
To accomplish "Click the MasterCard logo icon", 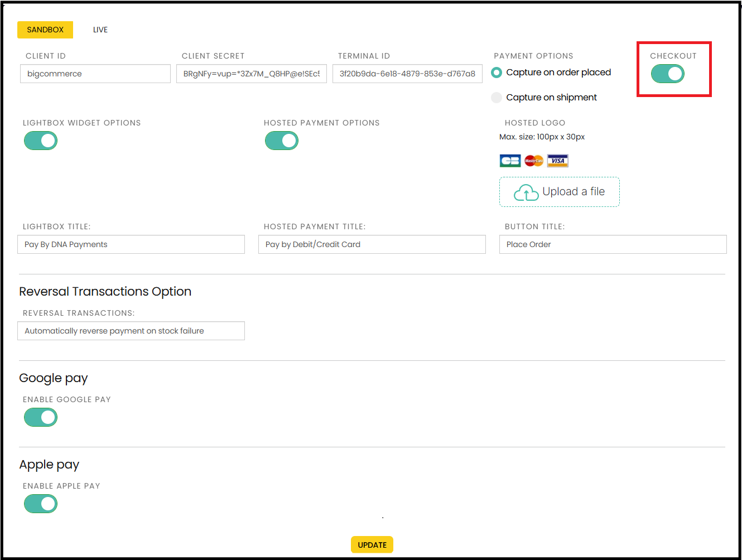I will click(x=534, y=161).
